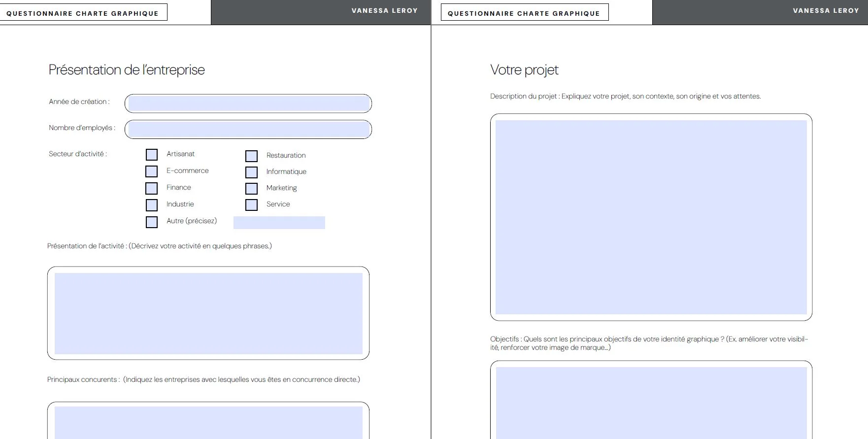Focus the Nombre d'employés text field
The width and height of the screenshot is (868, 439).
(248, 130)
